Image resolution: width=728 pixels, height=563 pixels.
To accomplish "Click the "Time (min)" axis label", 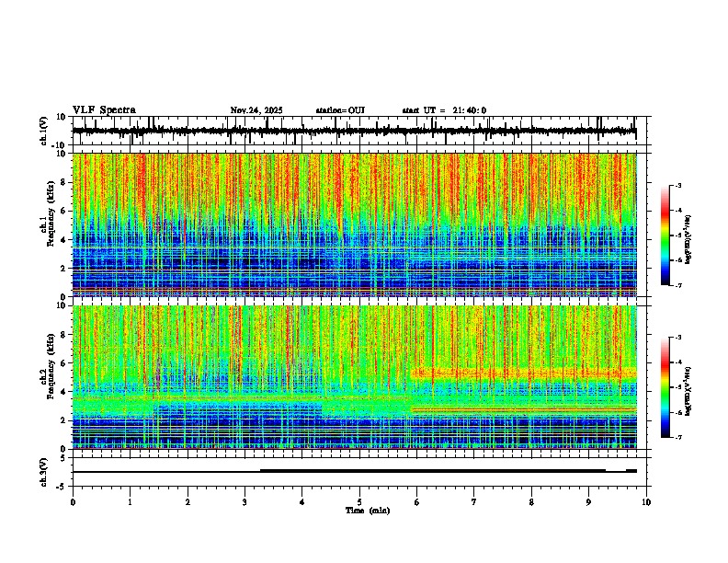I will click(x=368, y=511).
